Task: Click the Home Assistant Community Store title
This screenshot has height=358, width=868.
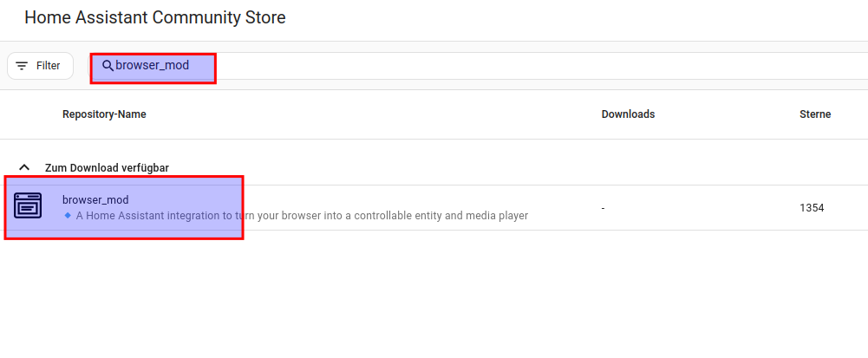Action: (x=154, y=17)
